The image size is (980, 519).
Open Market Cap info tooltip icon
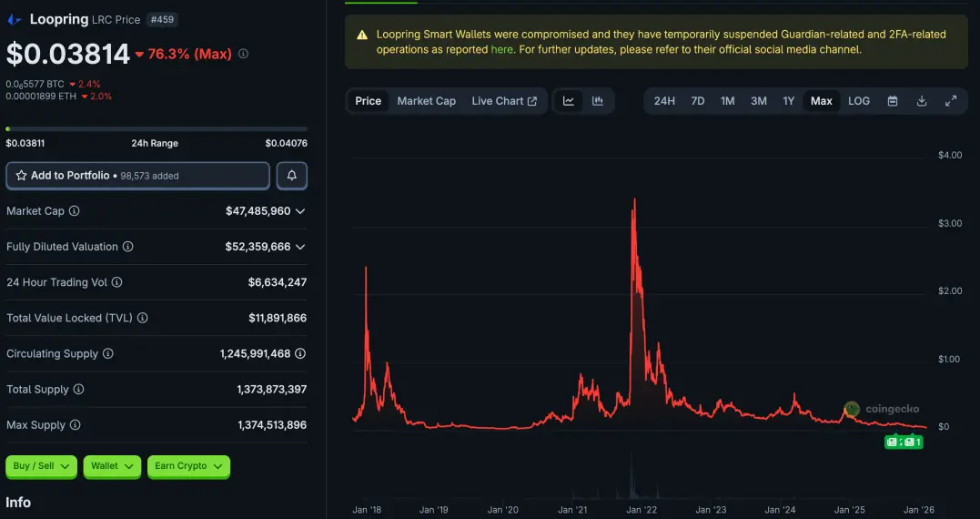pyautogui.click(x=74, y=210)
